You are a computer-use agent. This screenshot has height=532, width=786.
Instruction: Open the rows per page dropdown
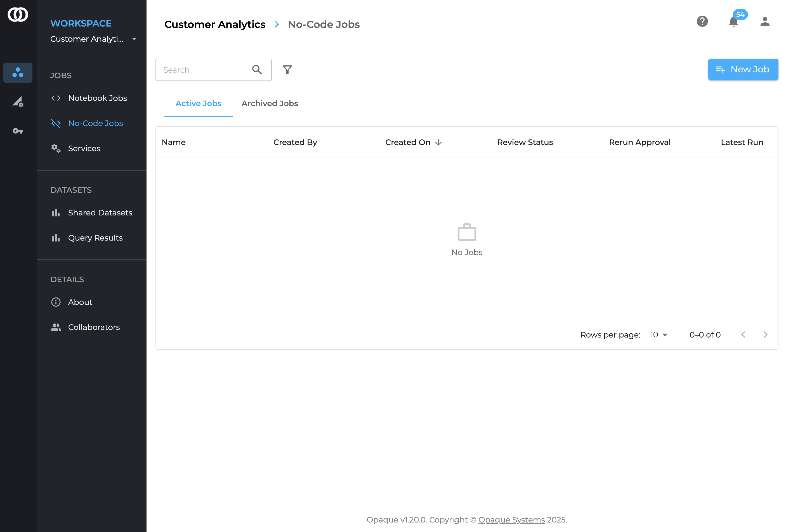(658, 335)
